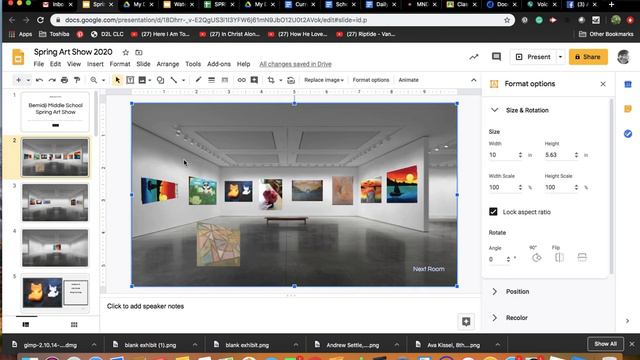Click All changes saved in Drive link
The height and width of the screenshot is (360, 640).
point(296,64)
